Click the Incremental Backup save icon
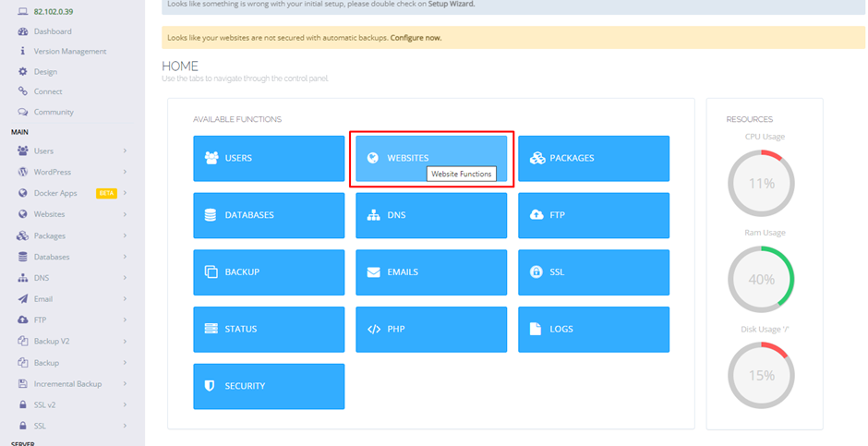Screen dimensions: 868x446 tap(23, 383)
